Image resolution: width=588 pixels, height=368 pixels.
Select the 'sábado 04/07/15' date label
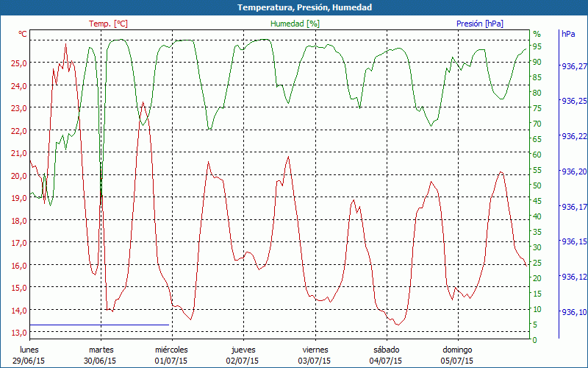click(x=387, y=355)
